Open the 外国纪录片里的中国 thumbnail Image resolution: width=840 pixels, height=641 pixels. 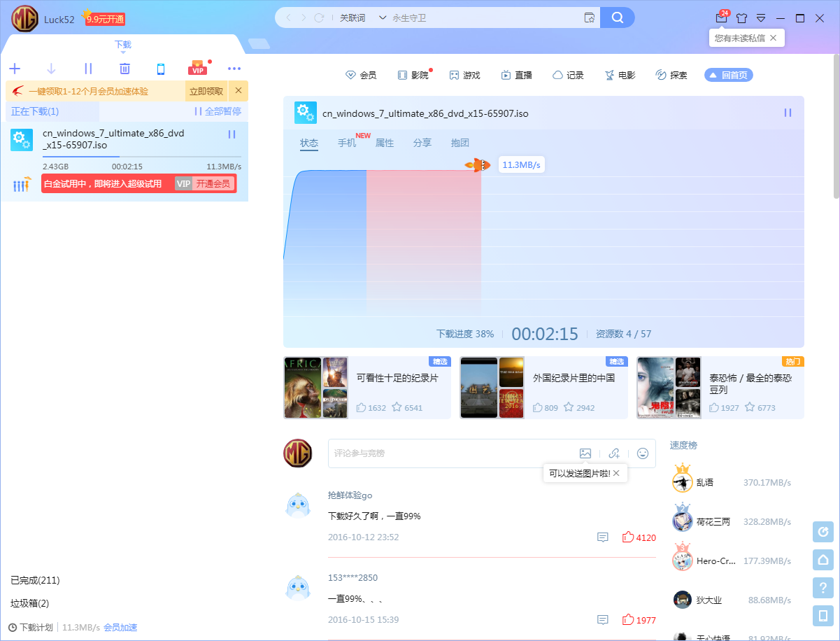tap(492, 388)
